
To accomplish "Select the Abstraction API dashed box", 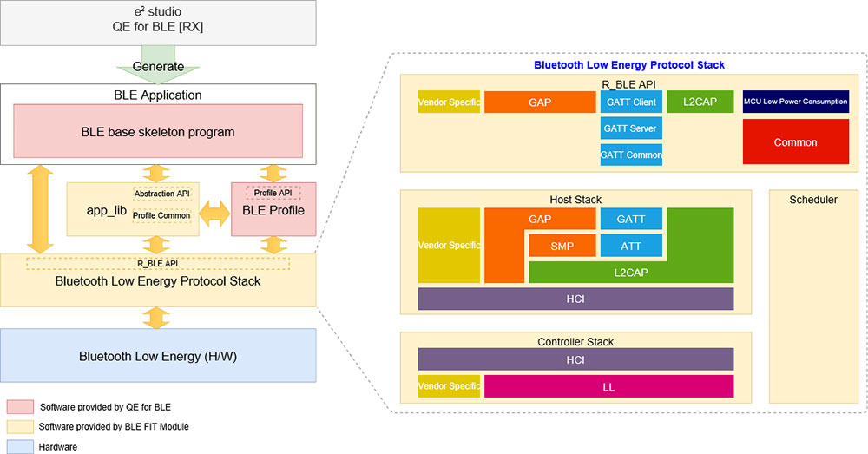I will 161,194.
